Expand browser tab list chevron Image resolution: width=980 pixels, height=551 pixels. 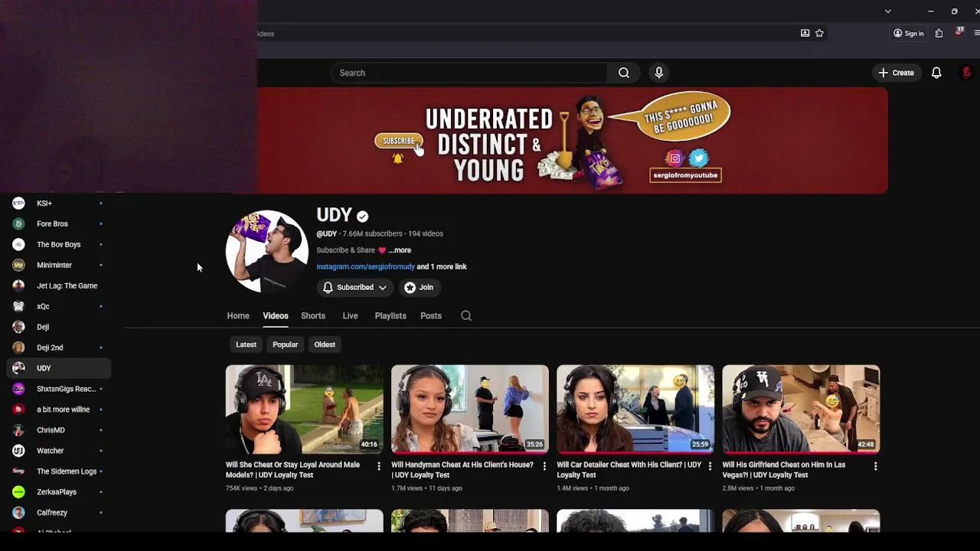tap(887, 11)
